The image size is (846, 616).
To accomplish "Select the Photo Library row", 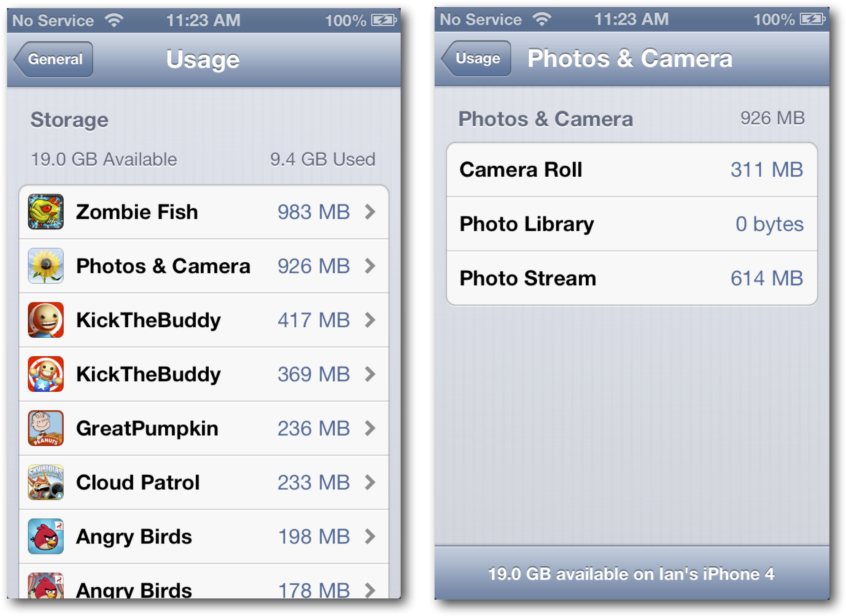I will [632, 224].
